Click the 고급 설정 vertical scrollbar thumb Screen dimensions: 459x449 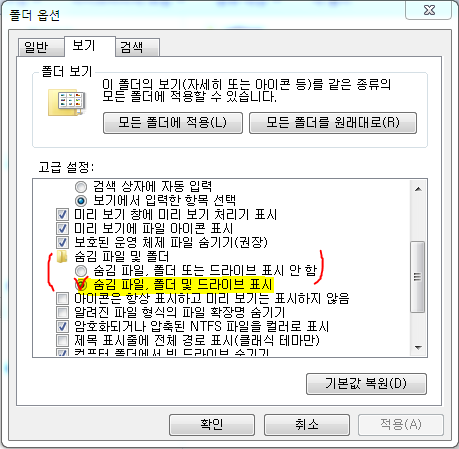(x=418, y=277)
